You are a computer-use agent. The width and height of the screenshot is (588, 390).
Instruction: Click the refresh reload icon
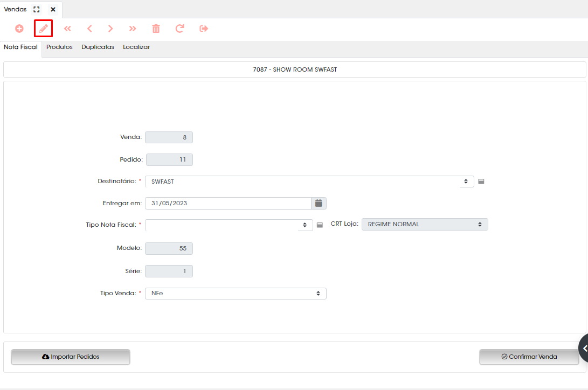click(x=179, y=29)
